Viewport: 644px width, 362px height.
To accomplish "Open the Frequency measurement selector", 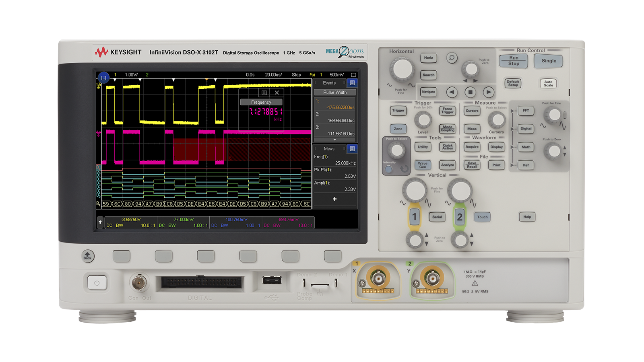I will [x=262, y=102].
